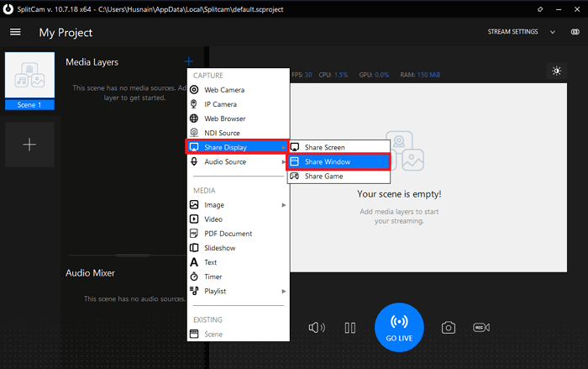
Task: Start recording with the REC icon
Action: pos(481,327)
